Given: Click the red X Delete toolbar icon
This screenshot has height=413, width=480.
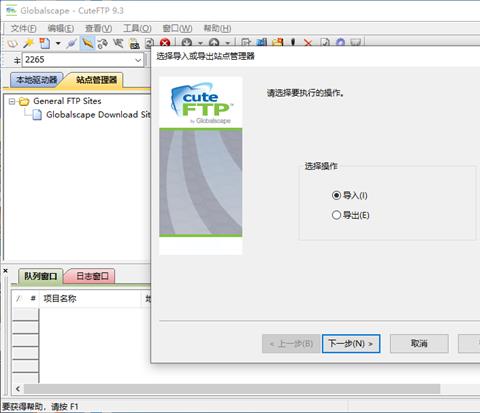Looking at the screenshot, I should pos(308,42).
